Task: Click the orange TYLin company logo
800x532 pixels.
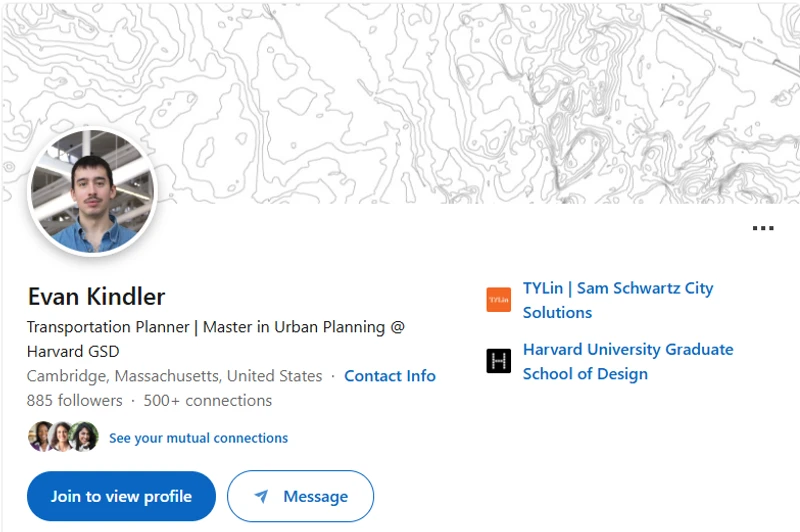Action: tap(498, 300)
